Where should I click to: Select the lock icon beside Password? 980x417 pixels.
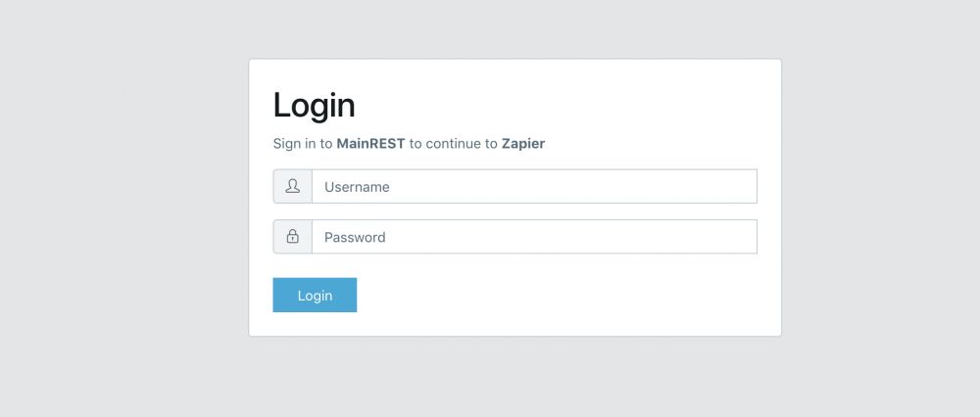coord(292,236)
